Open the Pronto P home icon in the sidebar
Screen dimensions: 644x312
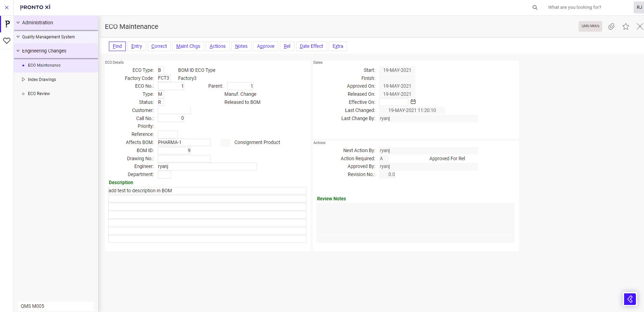point(7,24)
